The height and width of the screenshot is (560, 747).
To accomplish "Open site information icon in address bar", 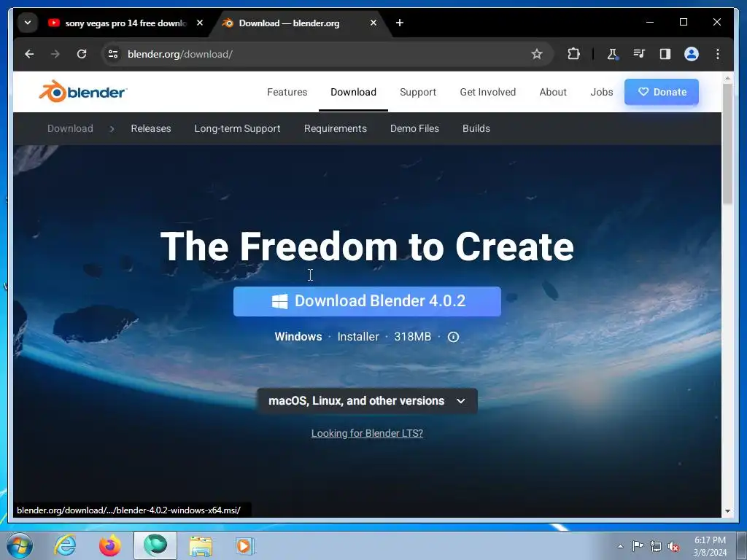I will (113, 54).
